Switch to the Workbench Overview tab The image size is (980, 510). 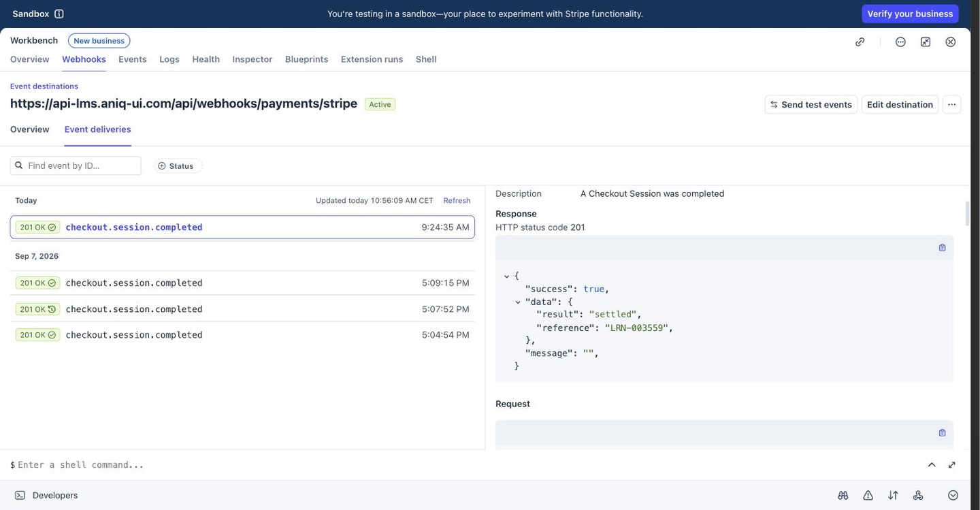pyautogui.click(x=29, y=59)
